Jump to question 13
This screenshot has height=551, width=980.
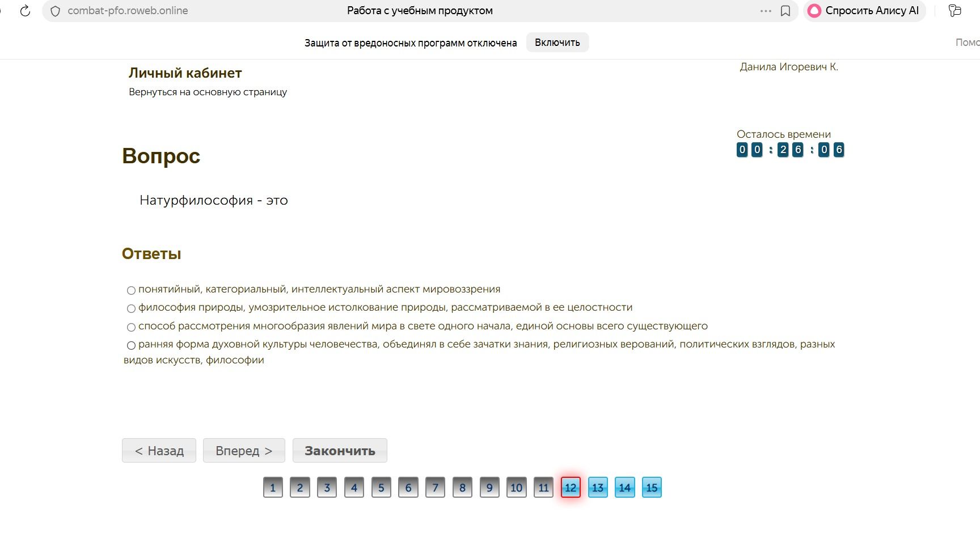pos(598,488)
